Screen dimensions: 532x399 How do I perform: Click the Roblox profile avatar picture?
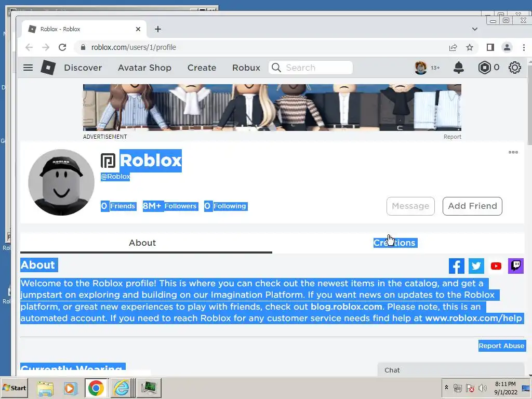point(61,182)
